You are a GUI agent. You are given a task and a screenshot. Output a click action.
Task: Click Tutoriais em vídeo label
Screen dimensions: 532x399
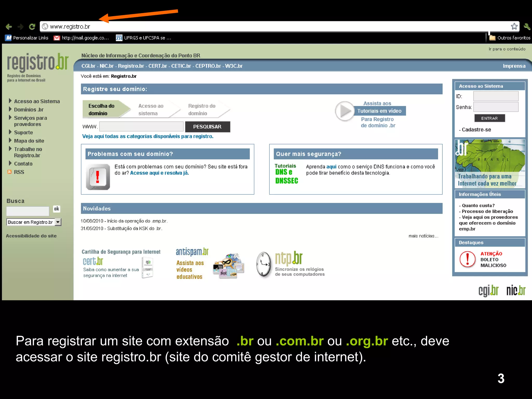[380, 111]
